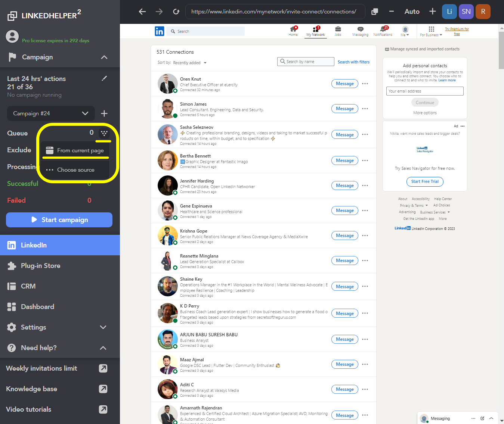The height and width of the screenshot is (424, 504).
Task: Click Start Free Trial button
Action: (x=425, y=181)
